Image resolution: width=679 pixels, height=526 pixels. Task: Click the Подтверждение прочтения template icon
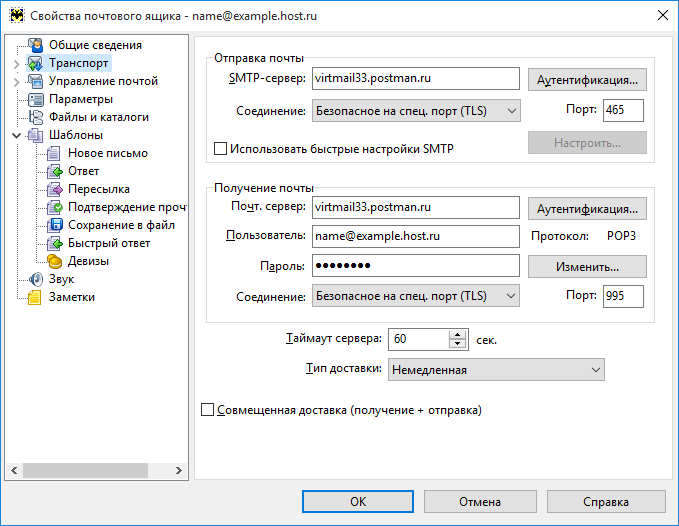(55, 207)
